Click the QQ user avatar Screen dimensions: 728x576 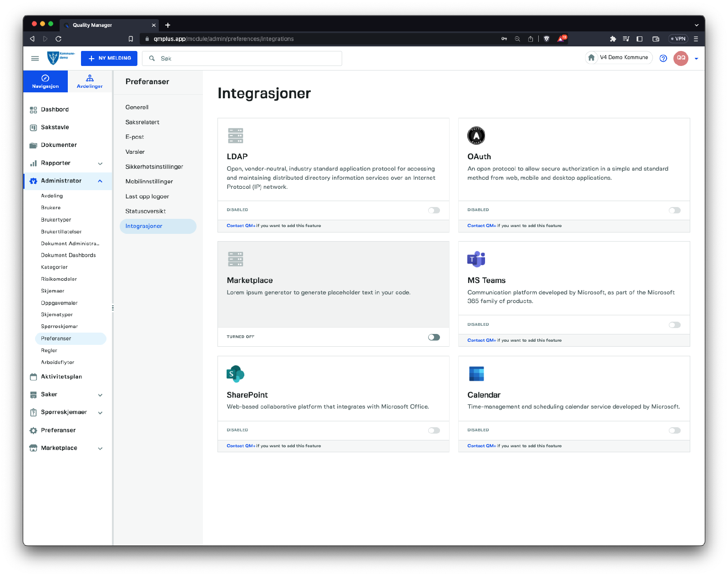click(681, 58)
